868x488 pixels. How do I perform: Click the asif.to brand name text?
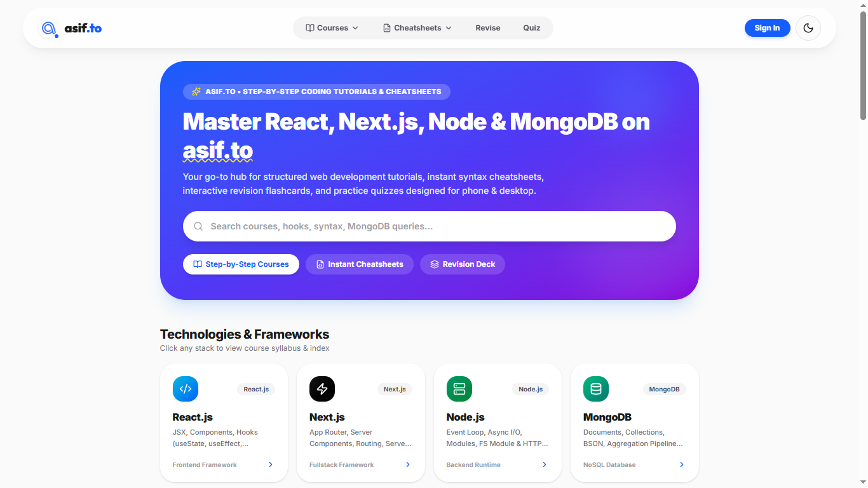click(83, 28)
